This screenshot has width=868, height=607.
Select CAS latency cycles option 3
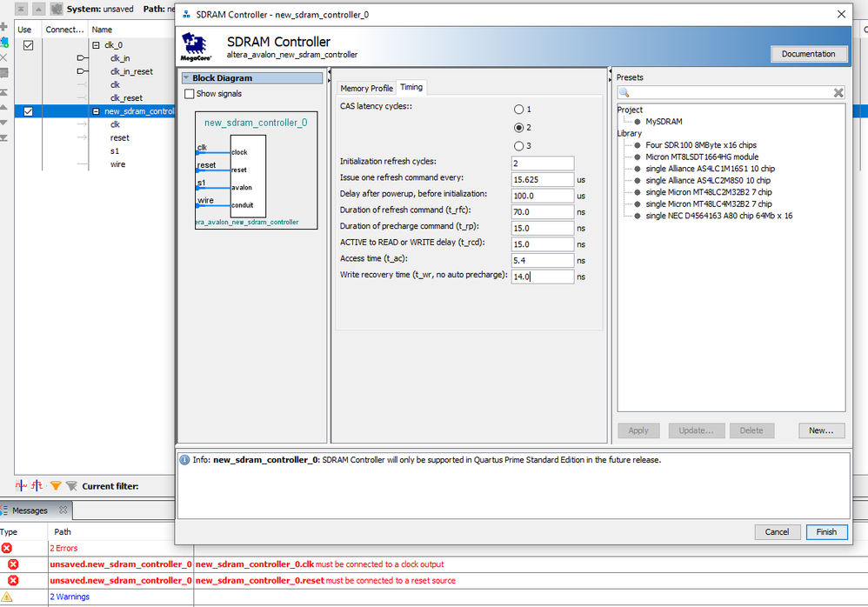click(x=519, y=145)
